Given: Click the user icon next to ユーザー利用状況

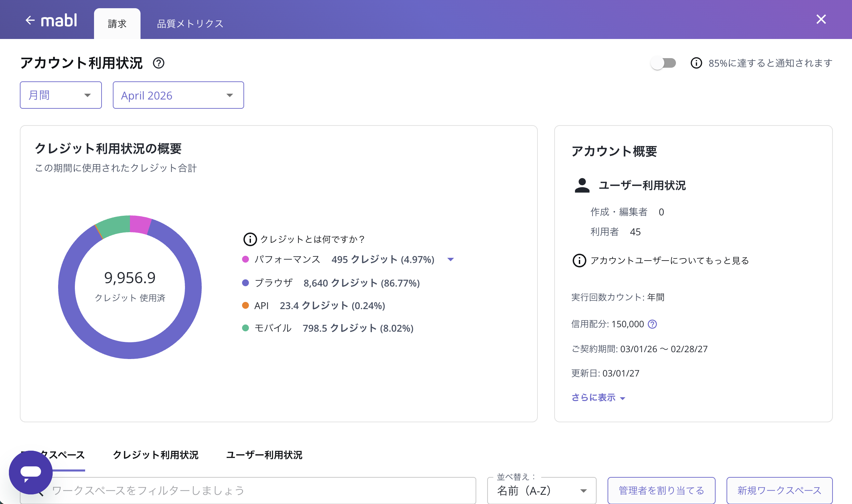Looking at the screenshot, I should 582,186.
